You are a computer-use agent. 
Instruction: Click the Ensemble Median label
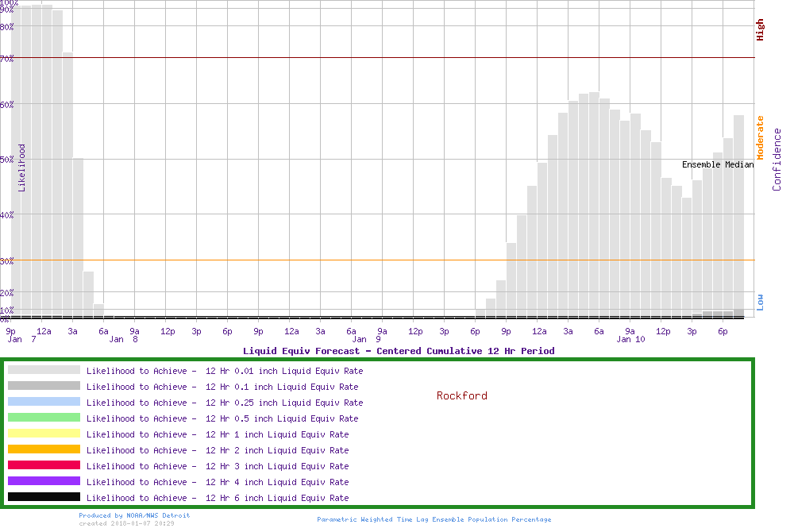pos(718,164)
